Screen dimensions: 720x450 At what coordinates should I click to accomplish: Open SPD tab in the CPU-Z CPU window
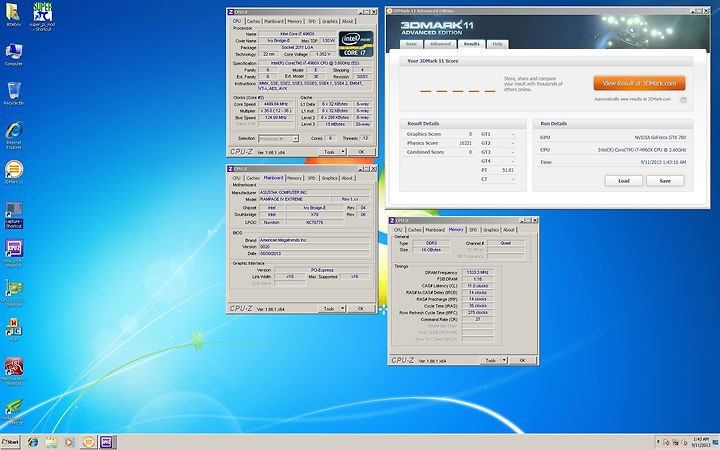point(312,21)
